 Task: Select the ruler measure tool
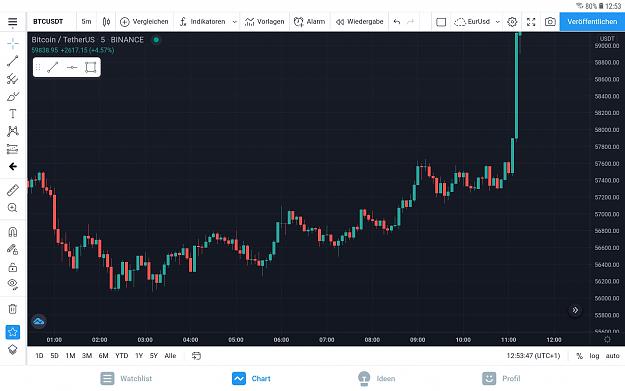point(13,190)
